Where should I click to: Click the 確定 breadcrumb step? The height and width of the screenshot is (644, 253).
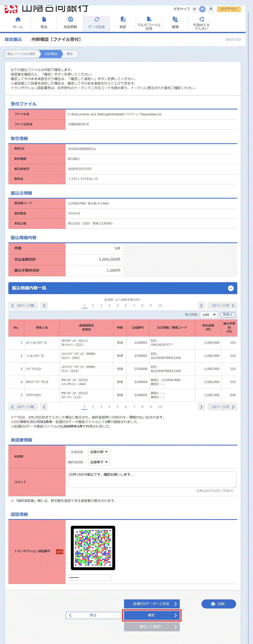point(70,54)
